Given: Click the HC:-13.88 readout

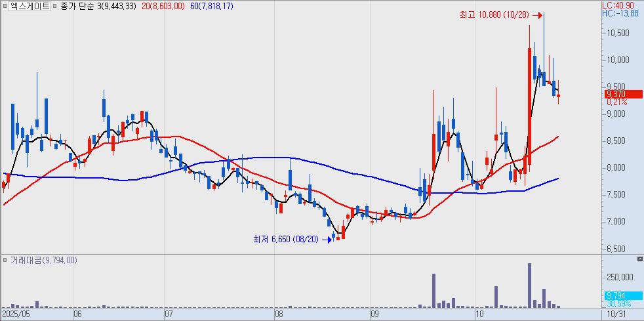Looking at the screenshot, I should (620, 13).
